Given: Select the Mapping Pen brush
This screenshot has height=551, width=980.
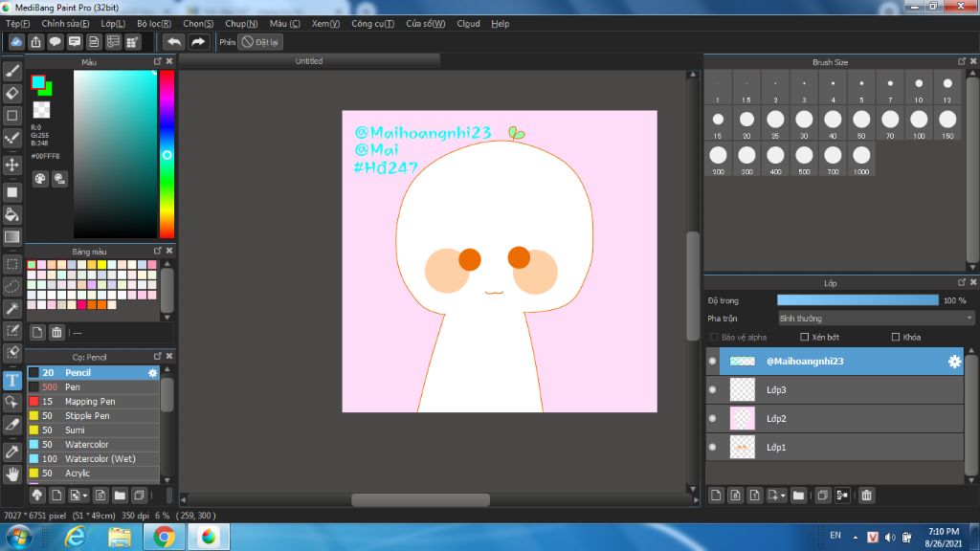Looking at the screenshot, I should (93, 402).
